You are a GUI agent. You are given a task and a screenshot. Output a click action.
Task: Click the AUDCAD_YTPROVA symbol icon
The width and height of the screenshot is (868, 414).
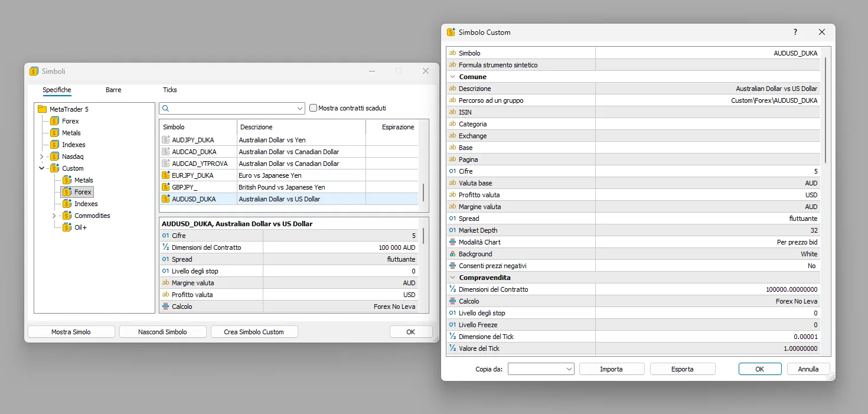point(166,164)
